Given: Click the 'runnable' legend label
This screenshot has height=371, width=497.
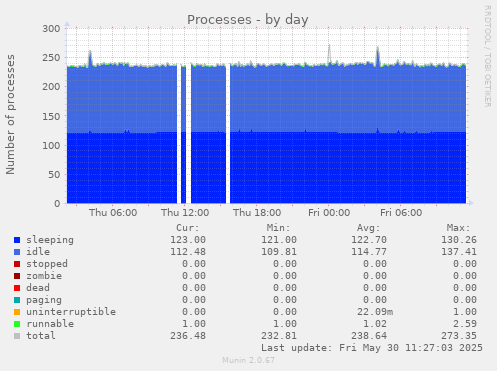Looking at the screenshot, I should tap(50, 324).
